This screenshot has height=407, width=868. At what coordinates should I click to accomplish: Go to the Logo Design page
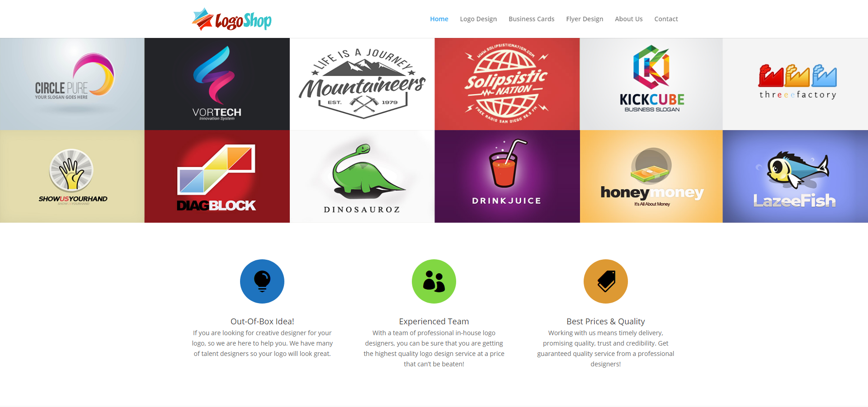pyautogui.click(x=478, y=19)
